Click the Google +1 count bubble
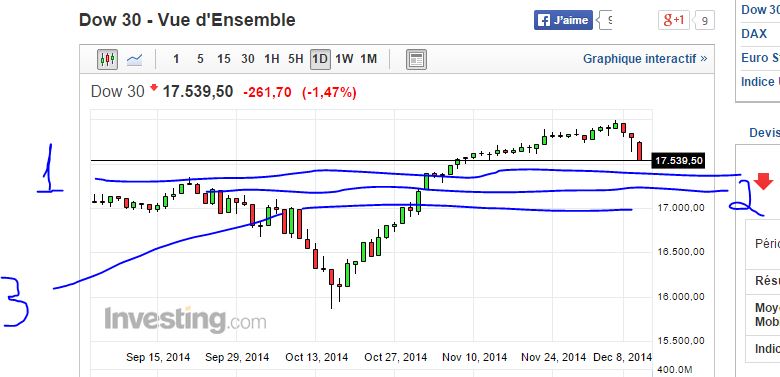Image resolution: width=780 pixels, height=377 pixels. (704, 20)
